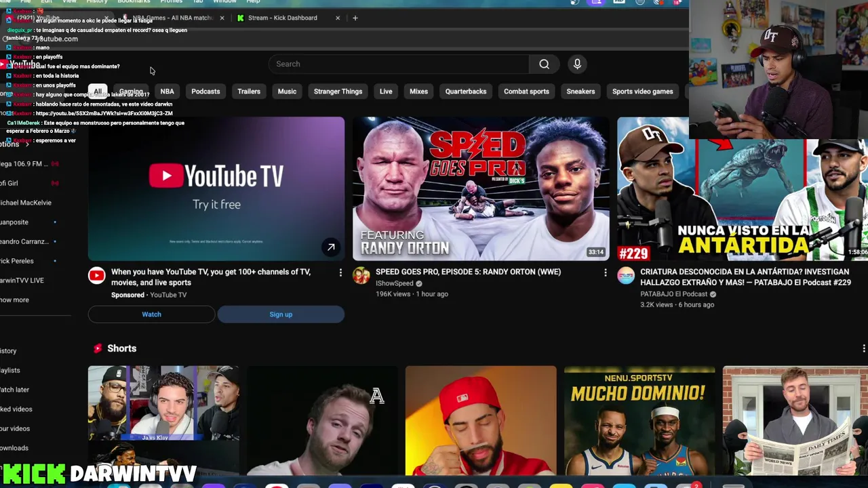This screenshot has height=488, width=868.
Task: Click the IShowSpeed channel name
Action: pyautogui.click(x=395, y=283)
